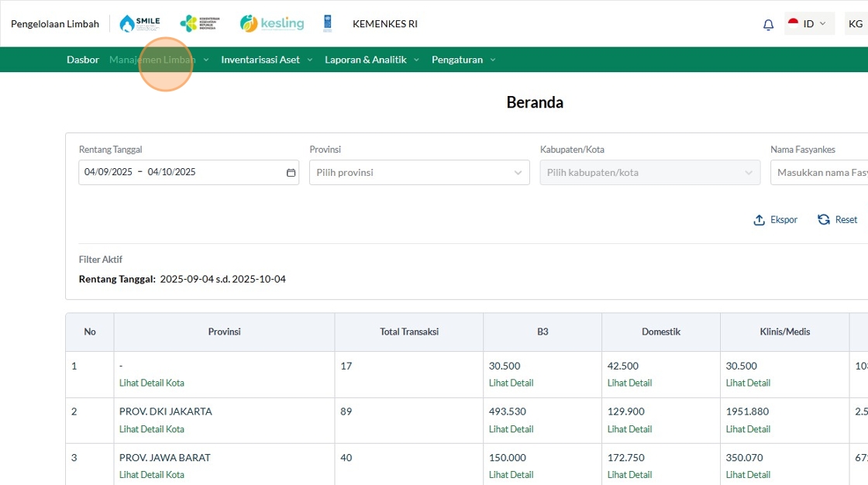
Task: Click Lihat Detail Kota for DKI Jakarta
Action: pos(152,429)
